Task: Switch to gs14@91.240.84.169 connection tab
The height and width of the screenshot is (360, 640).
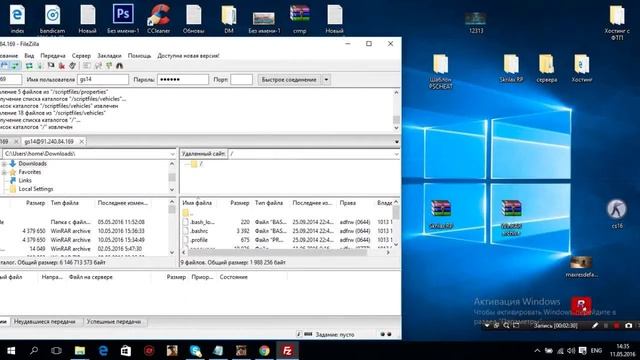Action: pos(49,142)
